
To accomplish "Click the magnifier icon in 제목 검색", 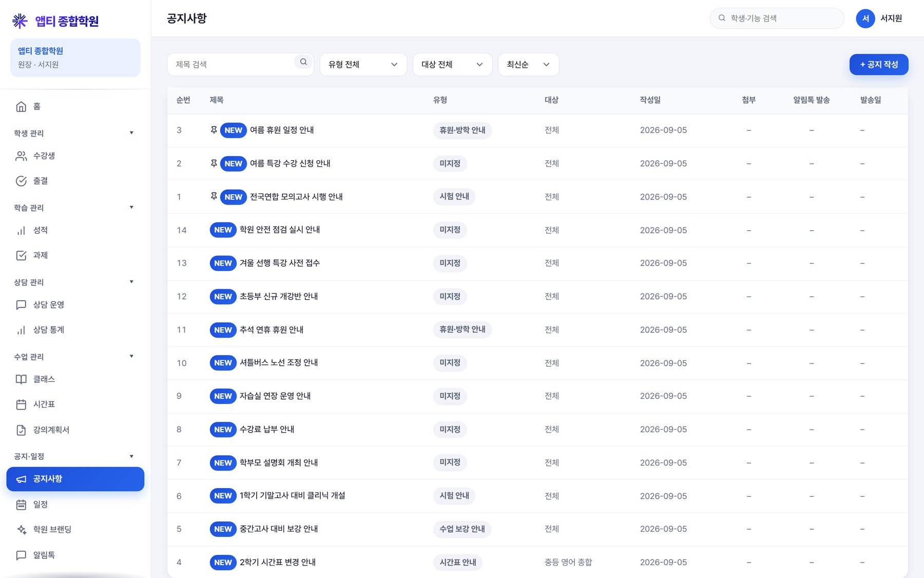I will coord(303,62).
